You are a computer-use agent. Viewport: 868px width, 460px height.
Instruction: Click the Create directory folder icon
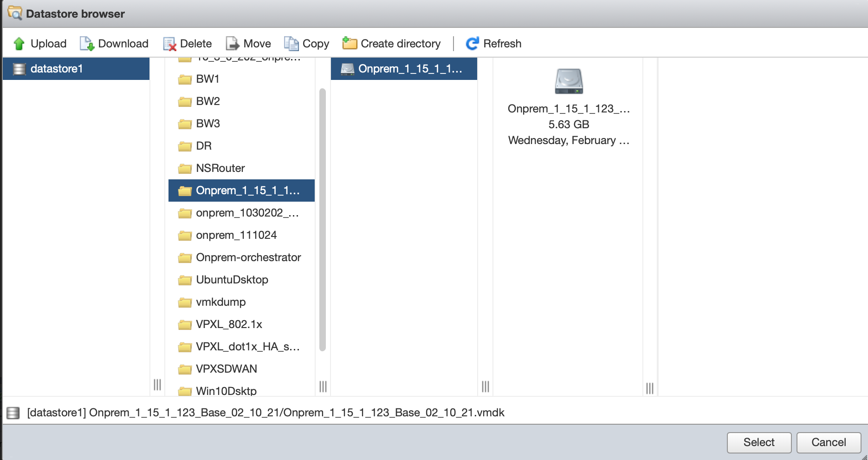(x=350, y=43)
